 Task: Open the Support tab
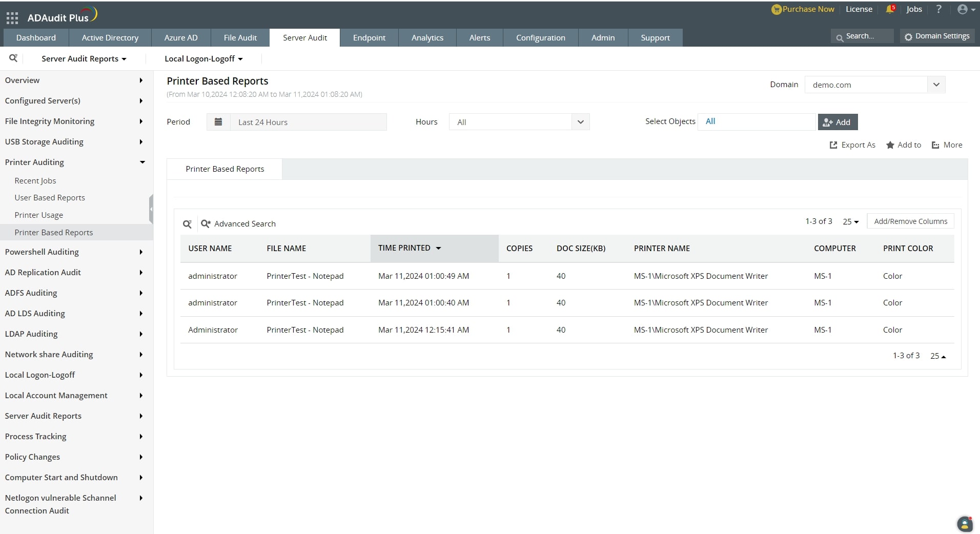[656, 37]
